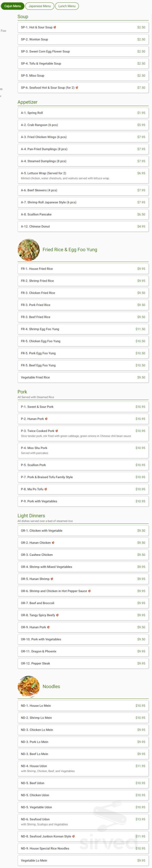Screen dimensions: 152x868
Task: Click the spicy icon beside Hunan Pork P-2
Action: click(x=47, y=419)
